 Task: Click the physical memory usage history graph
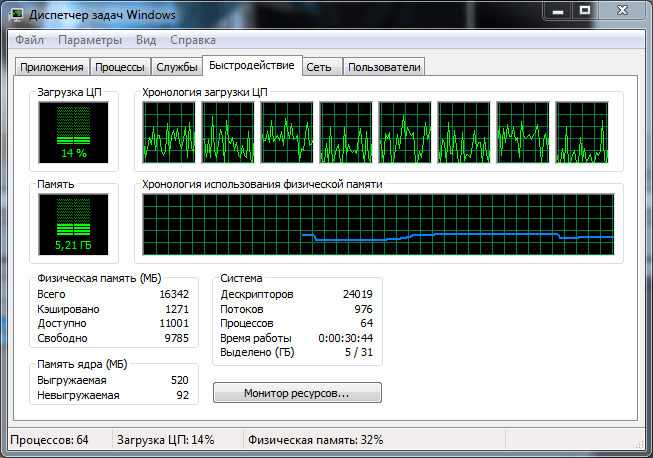pyautogui.click(x=378, y=224)
